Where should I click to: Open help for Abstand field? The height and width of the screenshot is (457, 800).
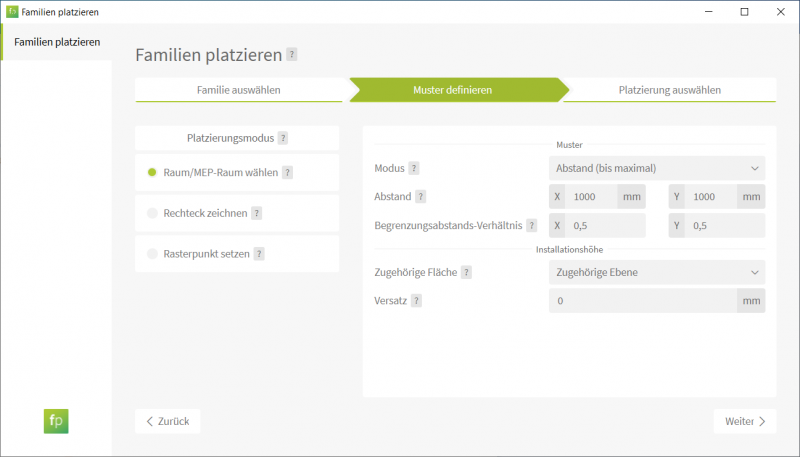(420, 197)
